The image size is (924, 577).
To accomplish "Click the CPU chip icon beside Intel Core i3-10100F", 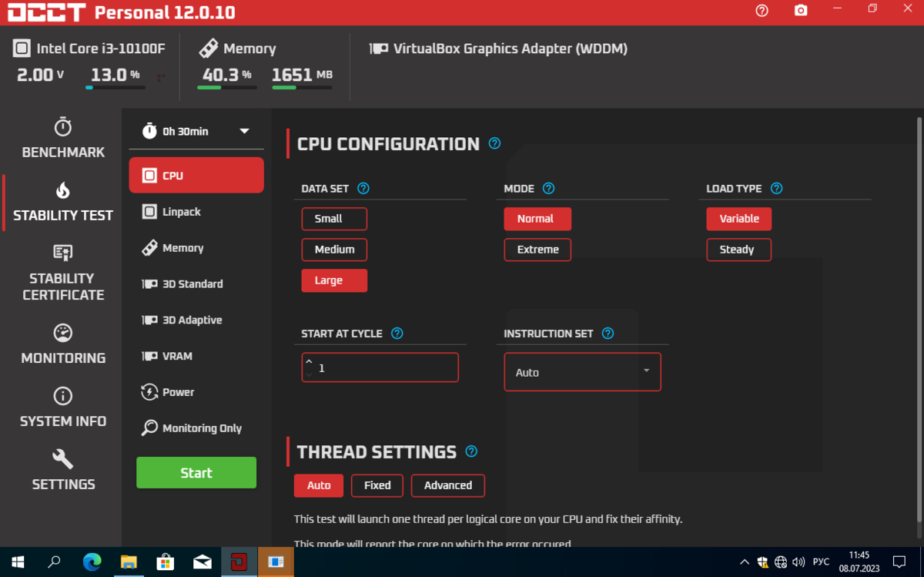I will click(22, 49).
